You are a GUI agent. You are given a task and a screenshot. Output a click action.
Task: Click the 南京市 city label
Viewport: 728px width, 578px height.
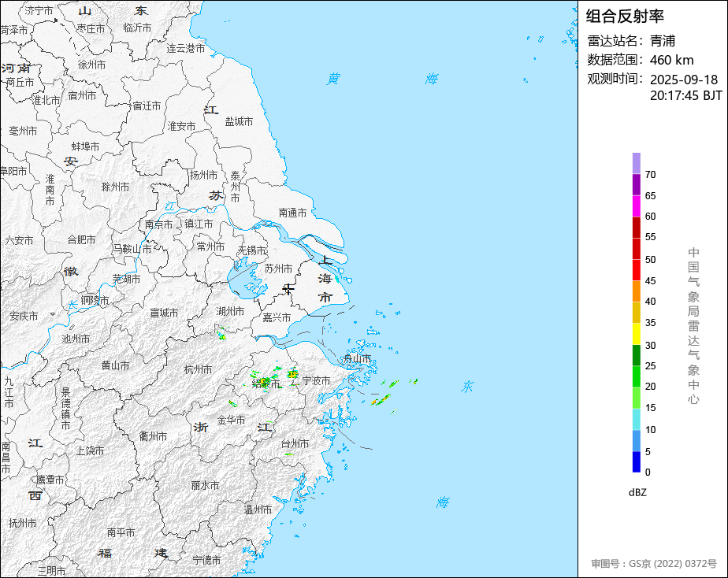159,224
